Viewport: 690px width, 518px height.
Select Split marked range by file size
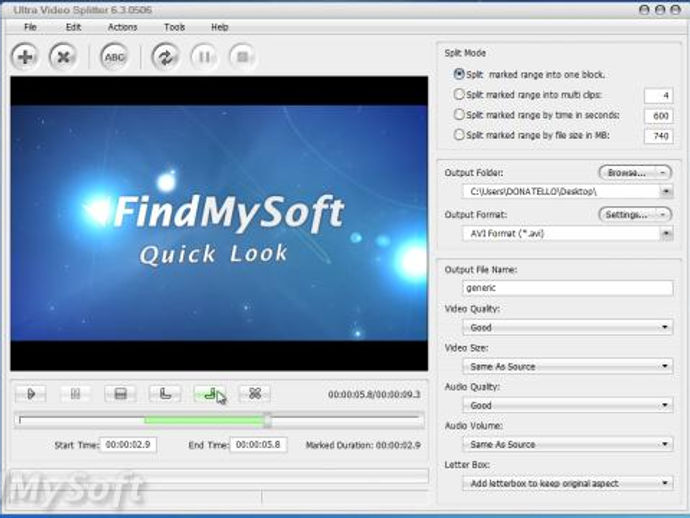532,135
